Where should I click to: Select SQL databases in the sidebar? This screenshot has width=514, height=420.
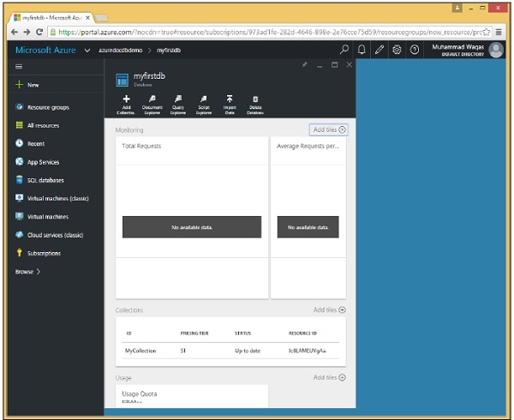(45, 180)
